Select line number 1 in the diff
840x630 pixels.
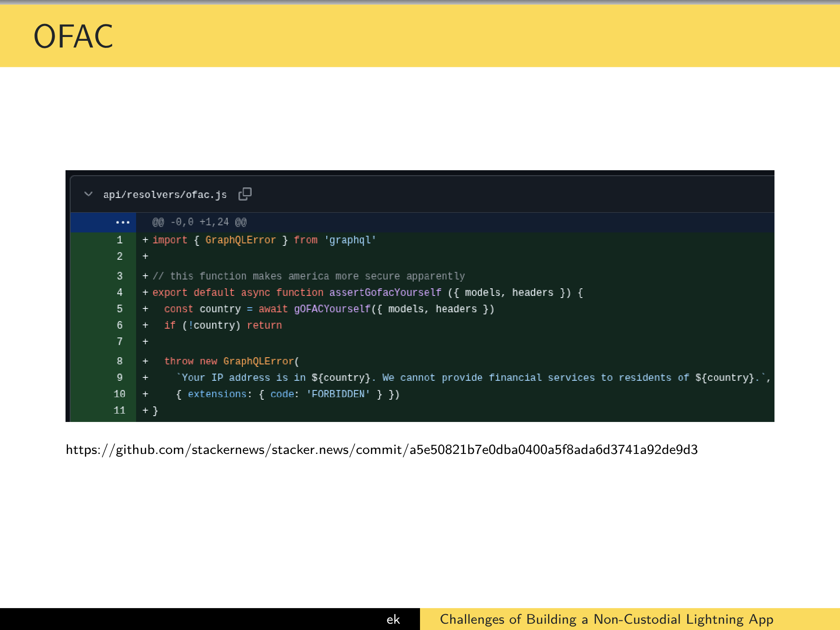(x=120, y=240)
